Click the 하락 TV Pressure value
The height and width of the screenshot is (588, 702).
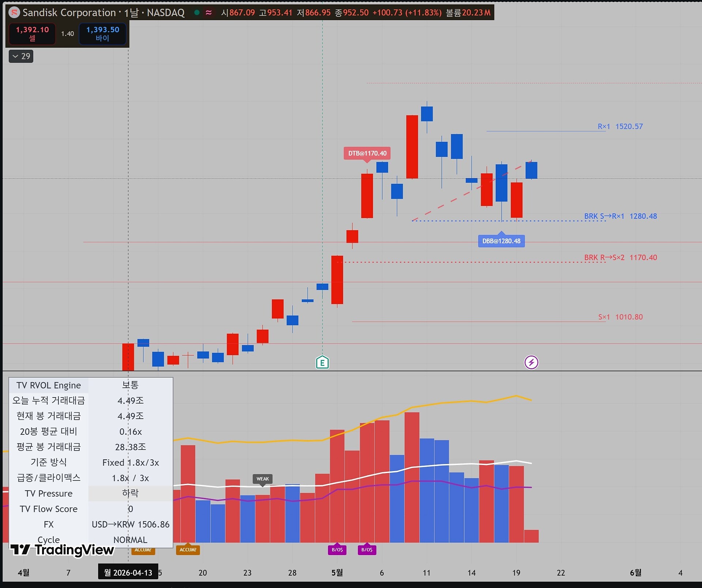tap(131, 493)
